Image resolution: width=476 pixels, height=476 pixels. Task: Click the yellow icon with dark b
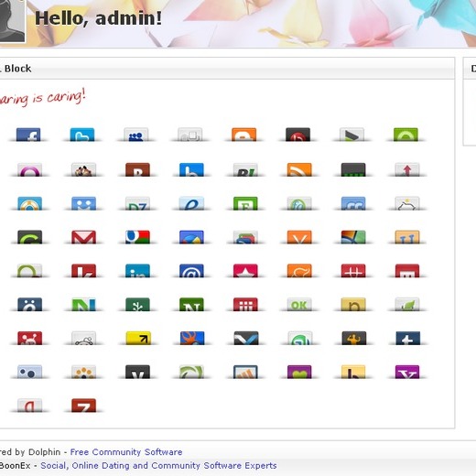coord(353,372)
